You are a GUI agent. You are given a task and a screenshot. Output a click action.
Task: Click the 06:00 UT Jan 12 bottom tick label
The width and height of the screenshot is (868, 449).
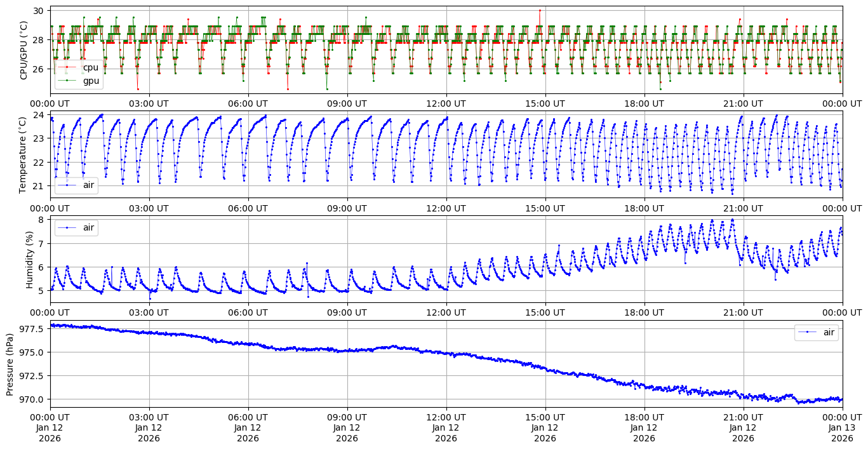pos(248,427)
